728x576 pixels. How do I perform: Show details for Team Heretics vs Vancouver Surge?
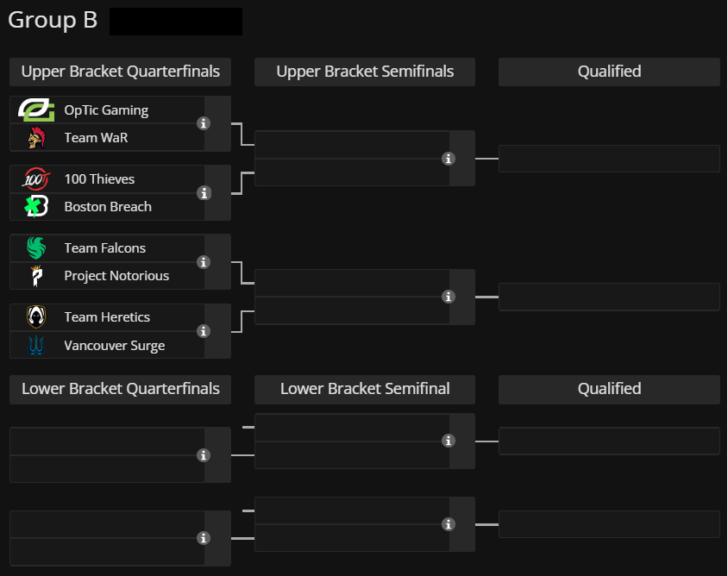[x=204, y=331]
